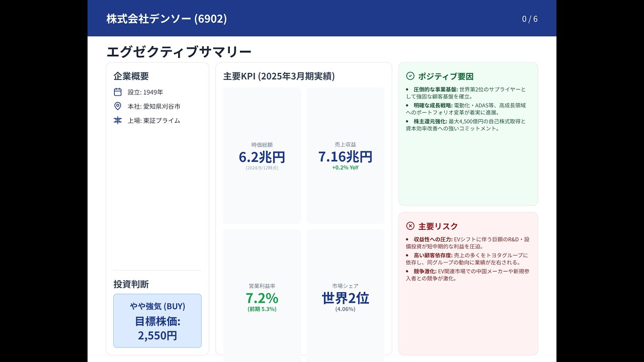Click the listing icon beside 上場: 東証プライム
This screenshot has width=644, height=362.
pos(118,120)
